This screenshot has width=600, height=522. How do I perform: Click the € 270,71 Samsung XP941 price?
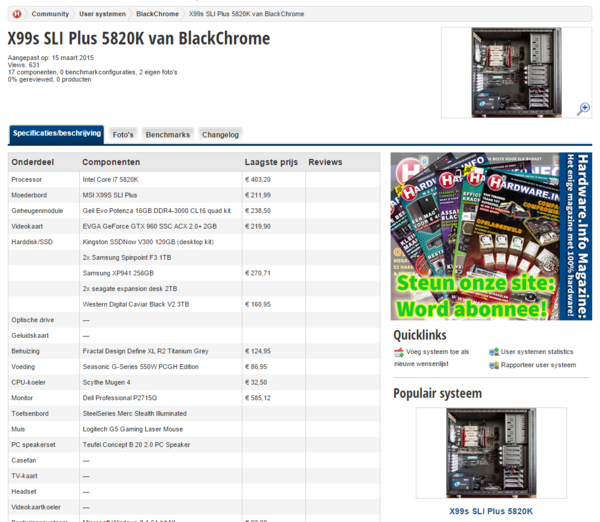(258, 273)
